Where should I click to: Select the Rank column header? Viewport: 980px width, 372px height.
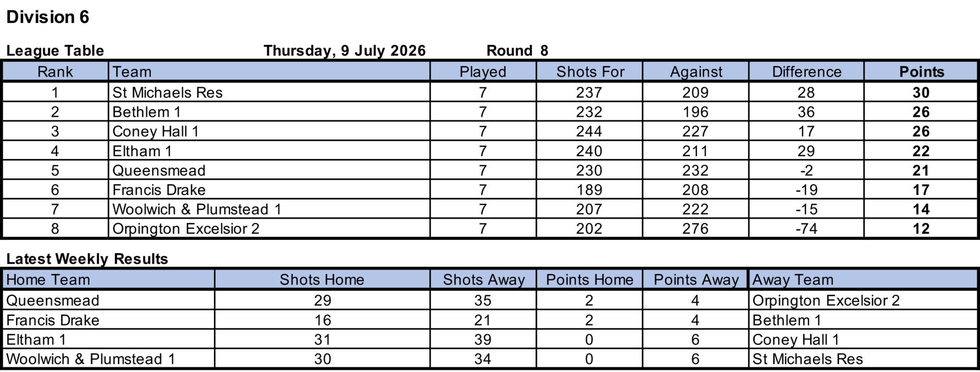click(56, 72)
